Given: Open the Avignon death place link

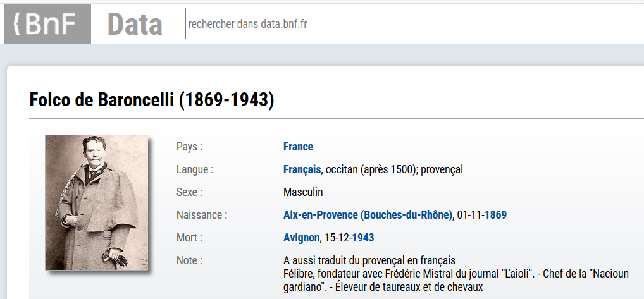Looking at the screenshot, I should pos(301,238).
